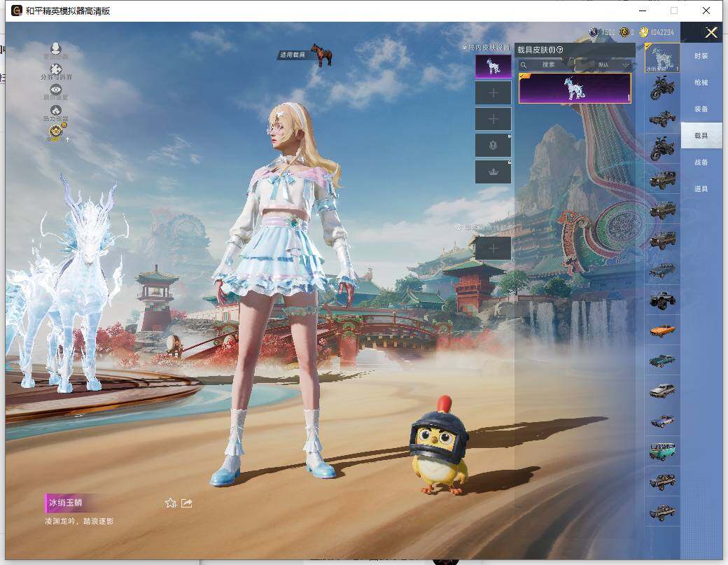Screen dimensions: 728x565
Task: Click the help question mark beside 载具皮肤
Action: pyautogui.click(x=559, y=50)
